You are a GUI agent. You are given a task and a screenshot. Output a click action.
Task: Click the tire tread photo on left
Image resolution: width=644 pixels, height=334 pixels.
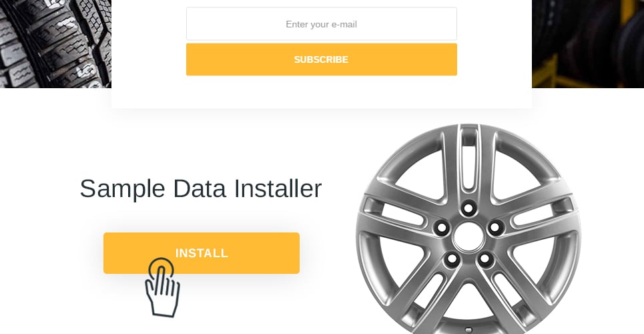[x=55, y=43]
